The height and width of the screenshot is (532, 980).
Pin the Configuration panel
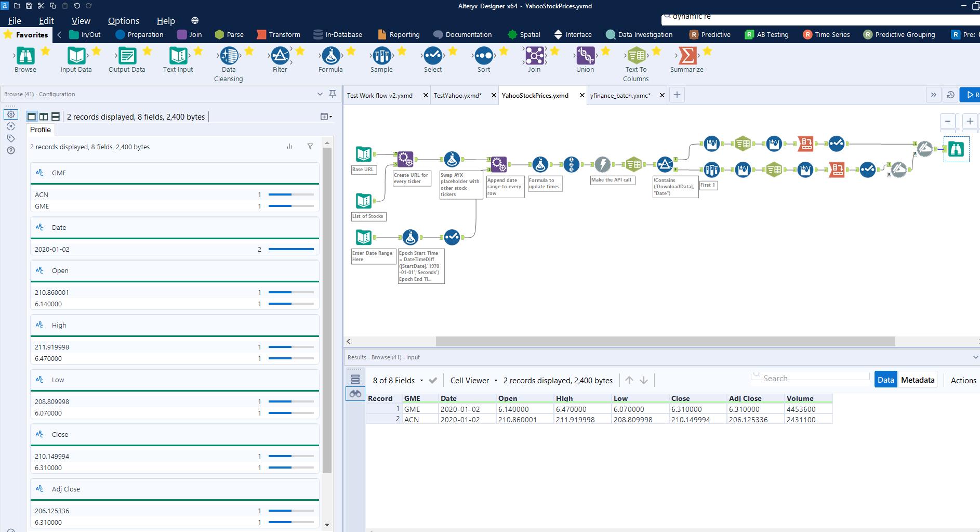(333, 94)
